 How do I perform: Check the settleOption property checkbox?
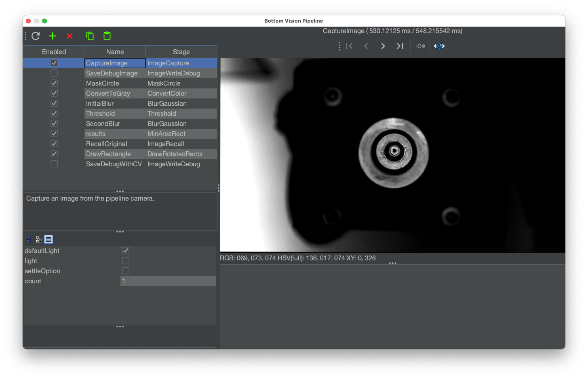pyautogui.click(x=126, y=271)
